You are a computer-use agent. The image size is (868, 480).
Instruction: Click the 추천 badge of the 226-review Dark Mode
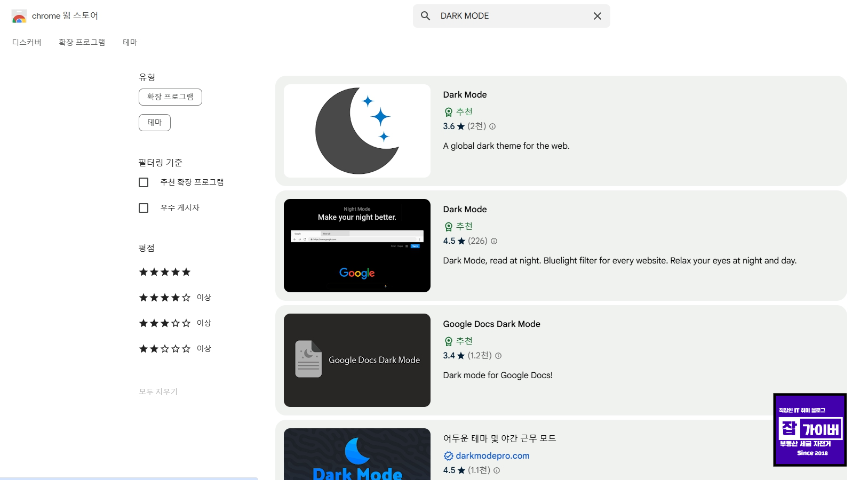coord(459,226)
